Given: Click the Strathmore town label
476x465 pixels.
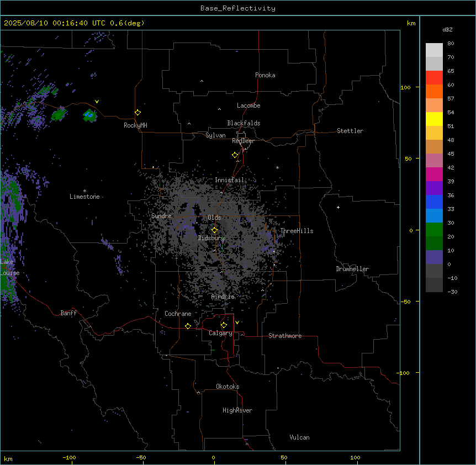Looking at the screenshot, I should [x=285, y=336].
